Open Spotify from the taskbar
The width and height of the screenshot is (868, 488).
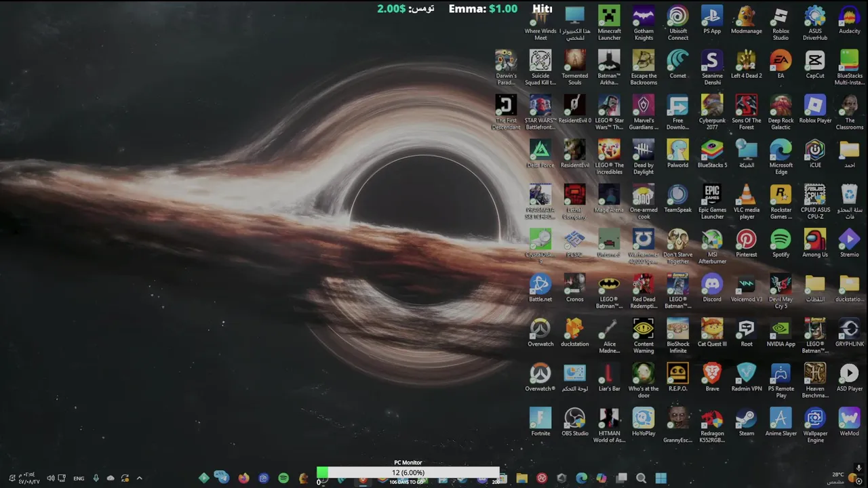[283, 478]
